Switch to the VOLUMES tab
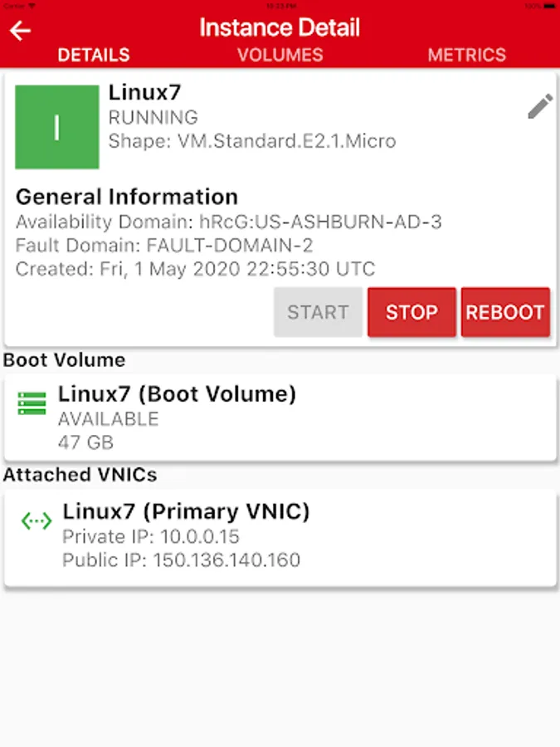 280,55
